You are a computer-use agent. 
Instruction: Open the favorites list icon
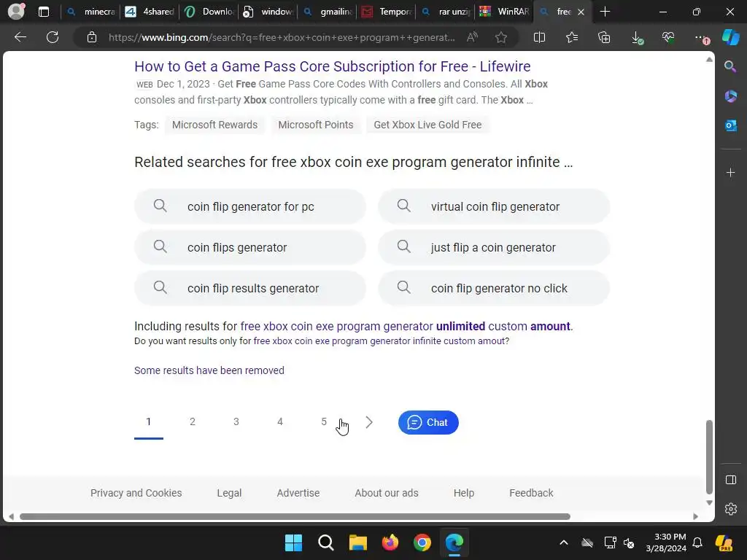(x=572, y=37)
